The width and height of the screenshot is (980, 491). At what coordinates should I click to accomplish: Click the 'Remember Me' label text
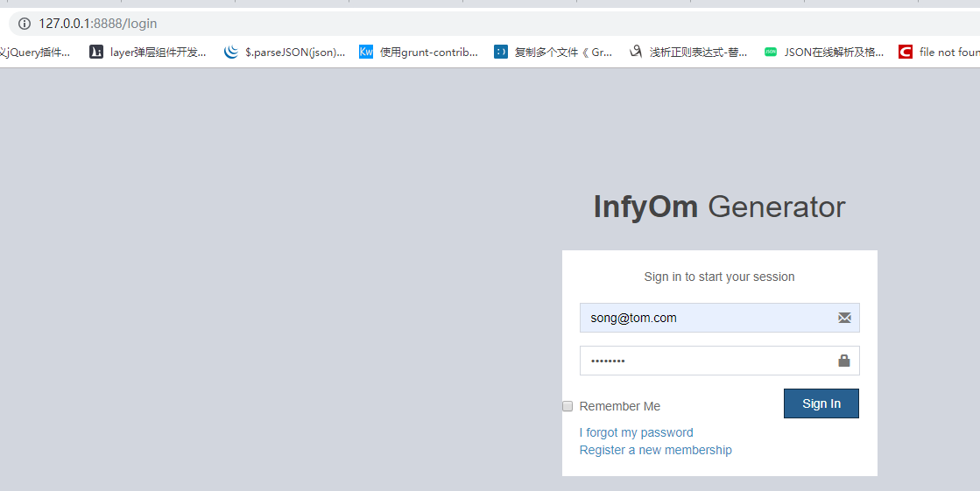coord(620,406)
